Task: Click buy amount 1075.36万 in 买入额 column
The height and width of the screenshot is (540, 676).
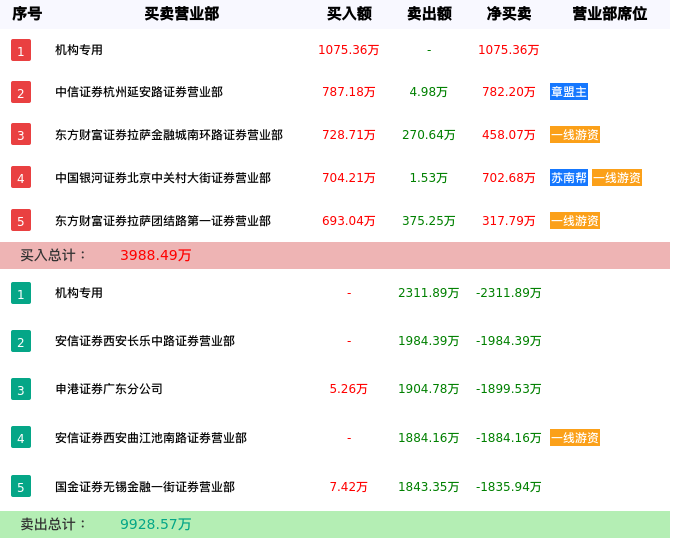Action: (349, 50)
